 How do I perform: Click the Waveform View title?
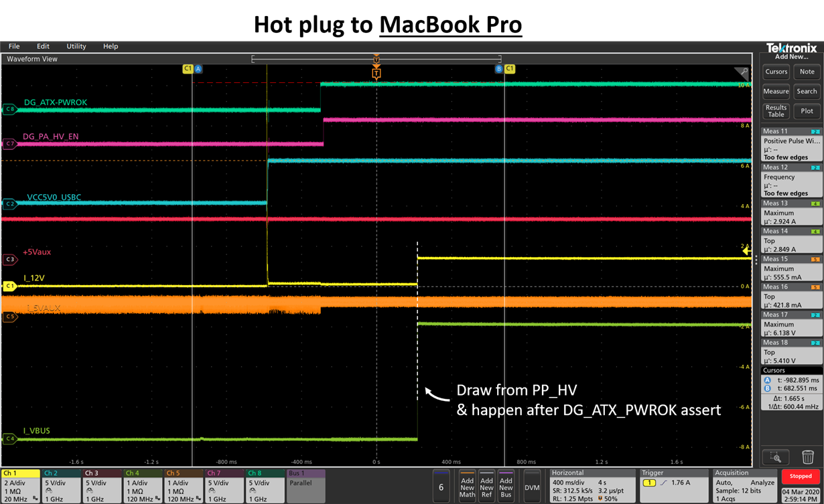coord(32,59)
